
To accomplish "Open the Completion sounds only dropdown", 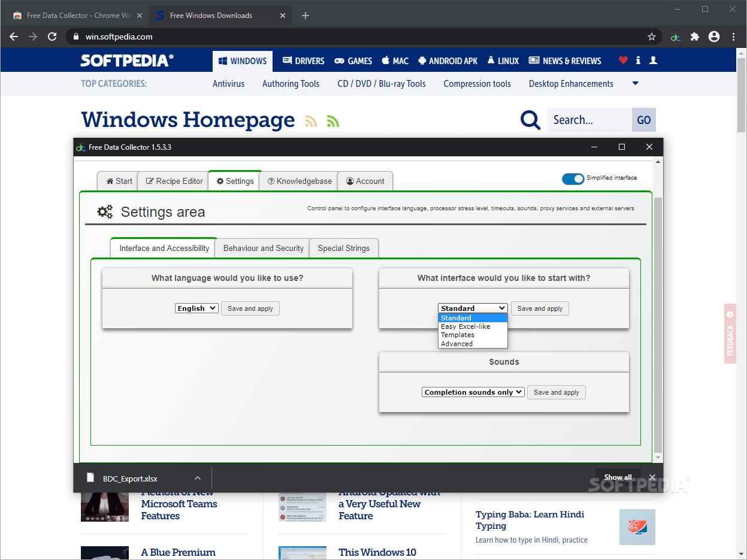I will click(473, 392).
